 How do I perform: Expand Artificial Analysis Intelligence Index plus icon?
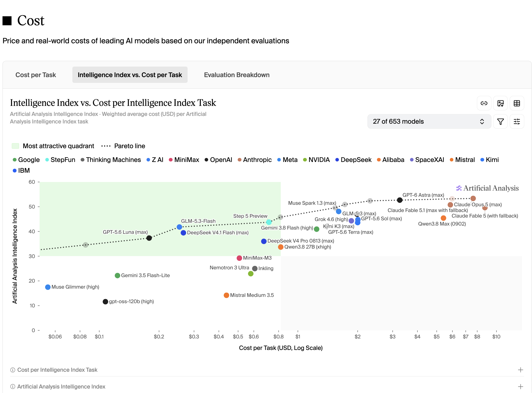[520, 386]
